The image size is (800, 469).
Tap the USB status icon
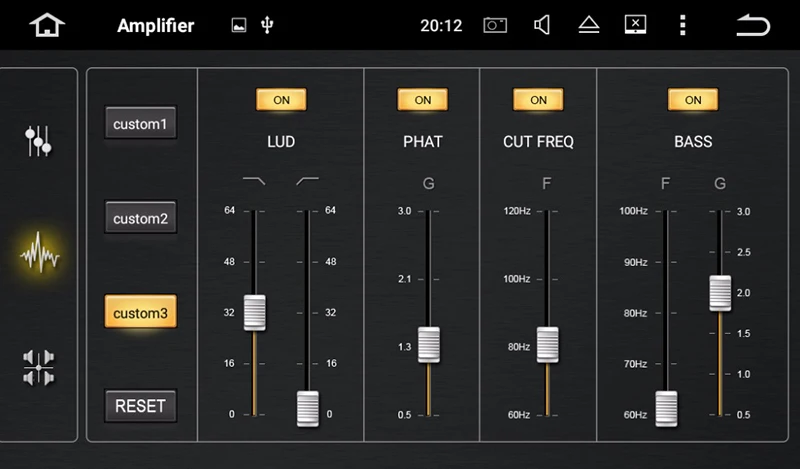coord(267,25)
